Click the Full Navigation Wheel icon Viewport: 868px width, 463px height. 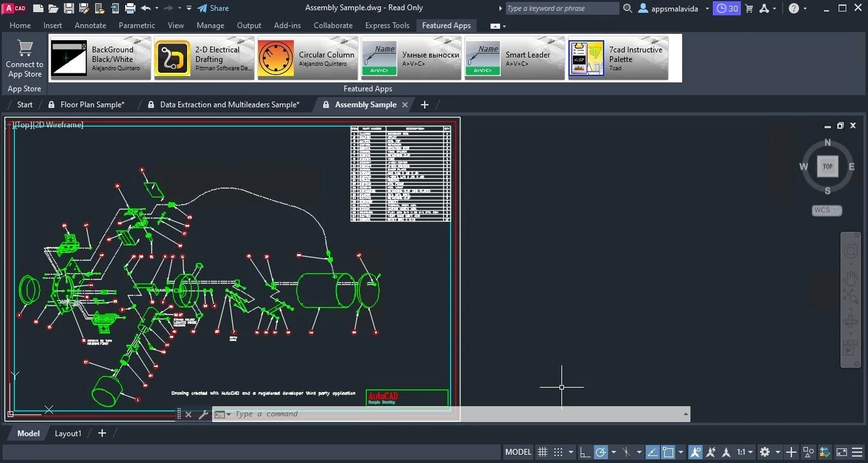click(x=850, y=251)
